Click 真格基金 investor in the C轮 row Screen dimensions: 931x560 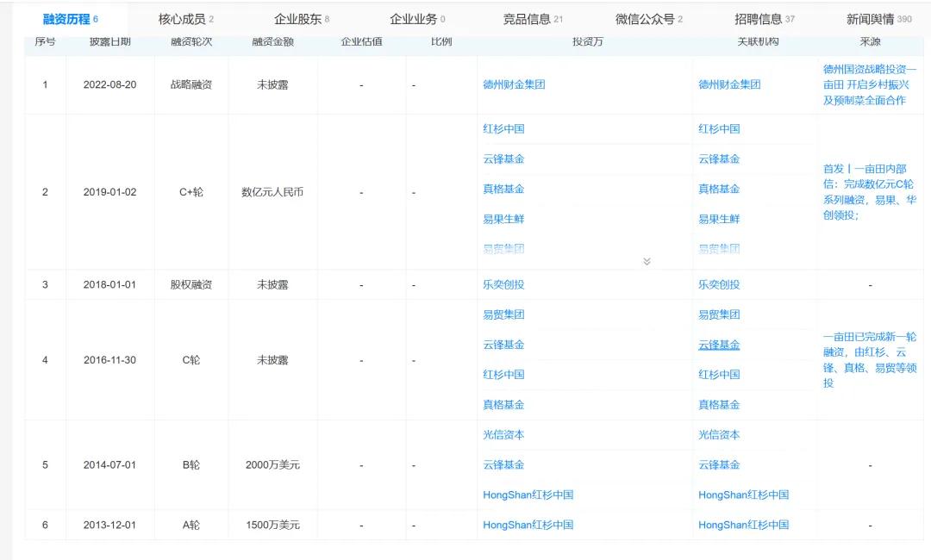click(503, 405)
